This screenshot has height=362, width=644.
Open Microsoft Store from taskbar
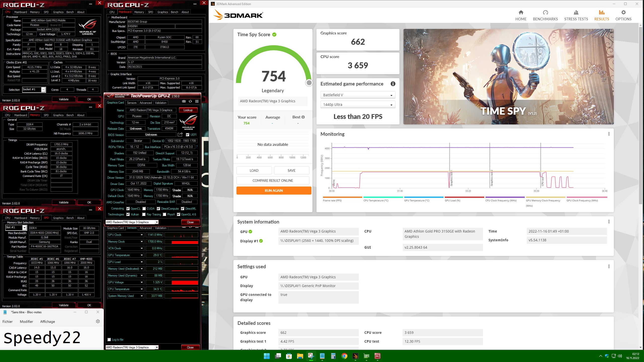point(289,356)
